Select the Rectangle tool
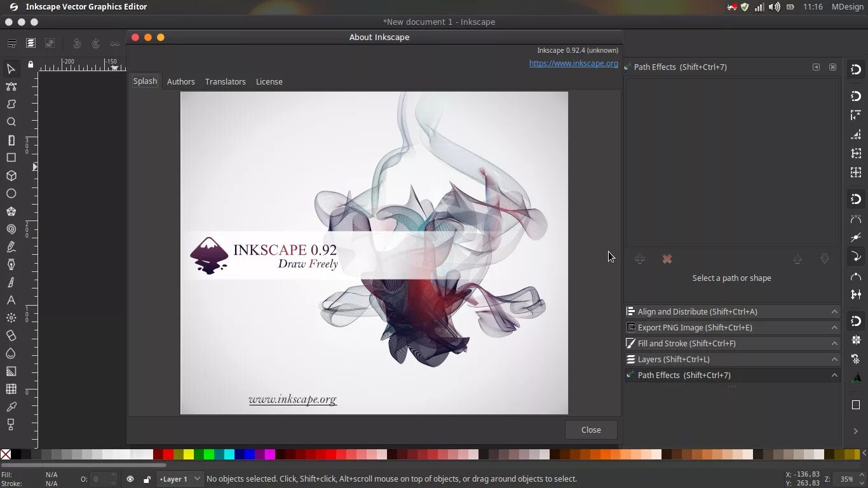Image resolution: width=868 pixels, height=488 pixels. (11, 158)
